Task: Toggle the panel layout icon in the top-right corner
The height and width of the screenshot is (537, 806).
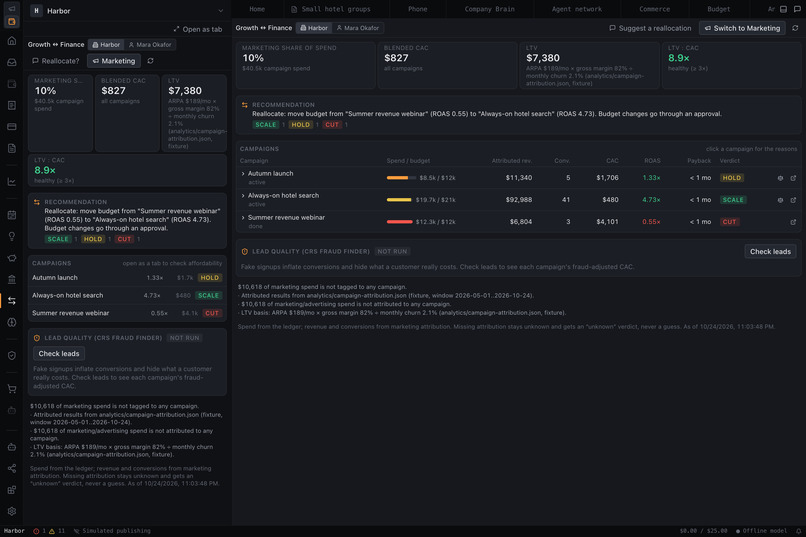Action: (x=783, y=9)
